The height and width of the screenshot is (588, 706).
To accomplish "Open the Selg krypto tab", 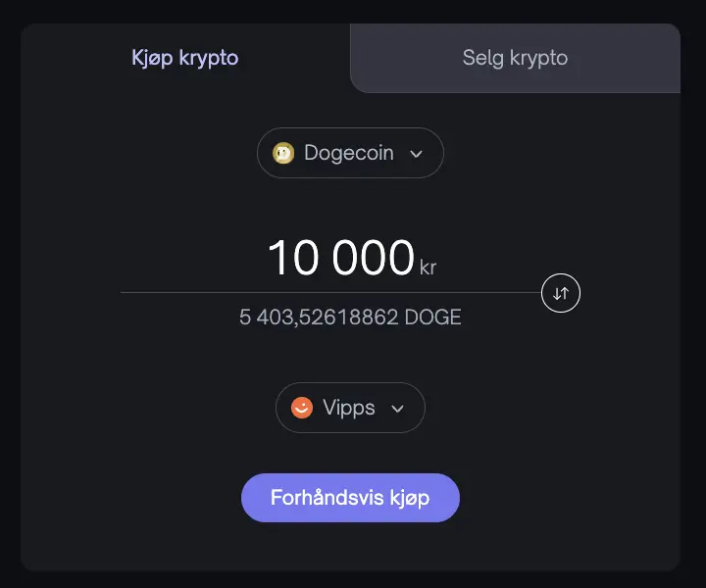I will (515, 58).
